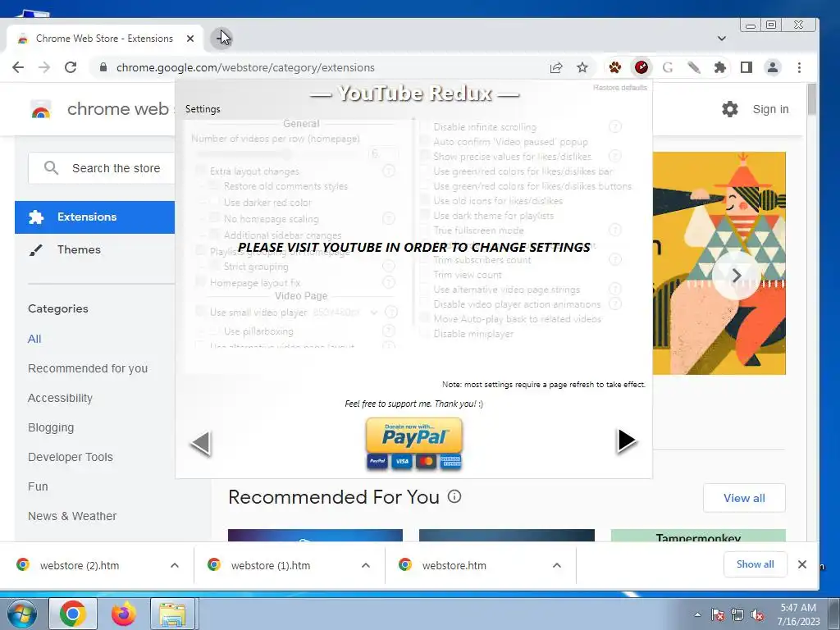The image size is (840, 630).
Task: Click the right arrow in Redux popup
Action: (626, 441)
